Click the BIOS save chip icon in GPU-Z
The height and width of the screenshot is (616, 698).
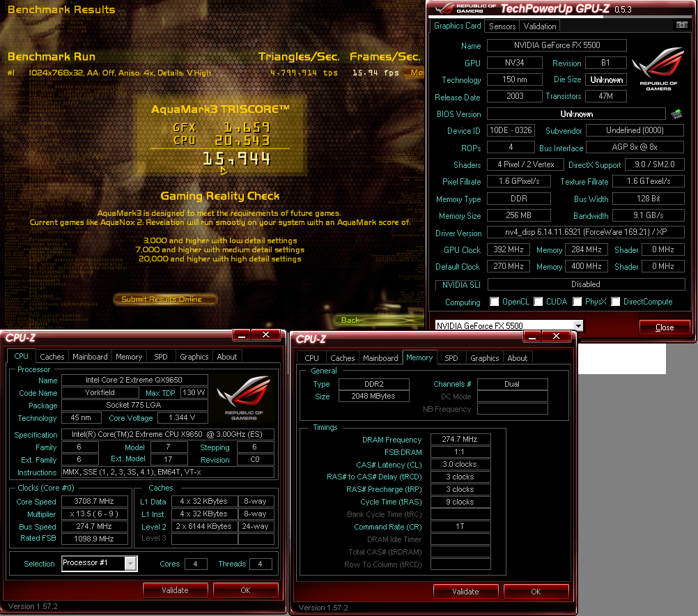tap(676, 114)
